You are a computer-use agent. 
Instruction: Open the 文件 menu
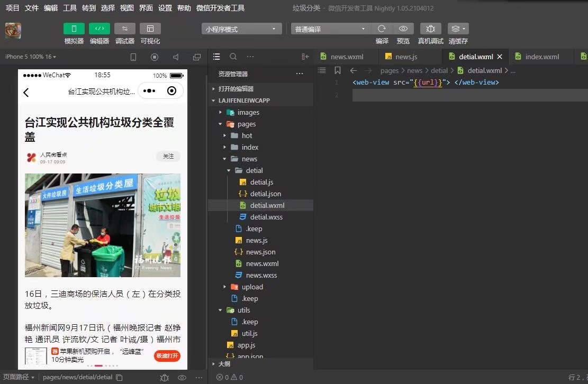point(32,8)
